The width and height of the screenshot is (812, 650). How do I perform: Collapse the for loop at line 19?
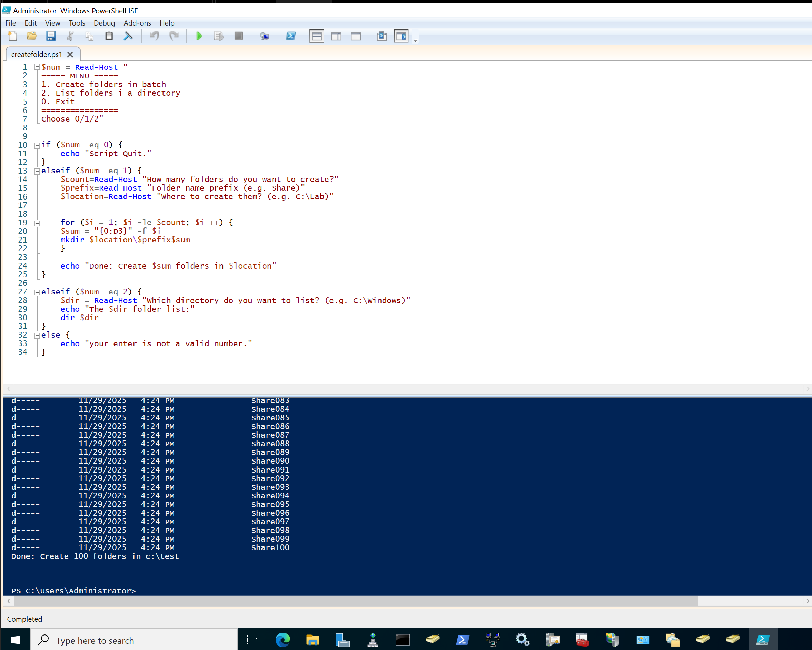[37, 223]
